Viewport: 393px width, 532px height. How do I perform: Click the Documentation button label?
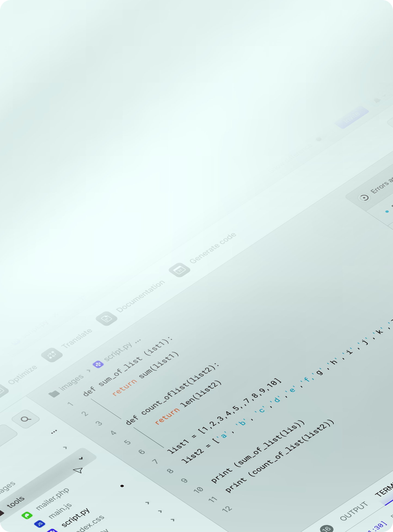tap(141, 296)
